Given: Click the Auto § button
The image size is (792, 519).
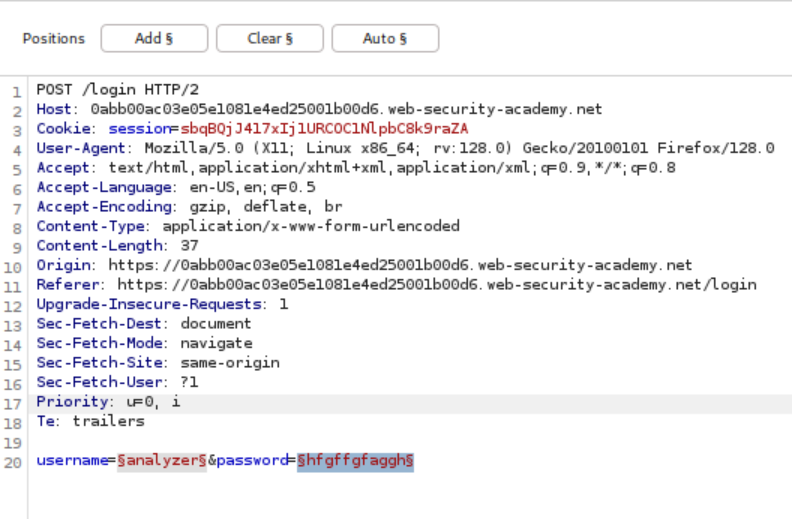Looking at the screenshot, I should tap(385, 38).
